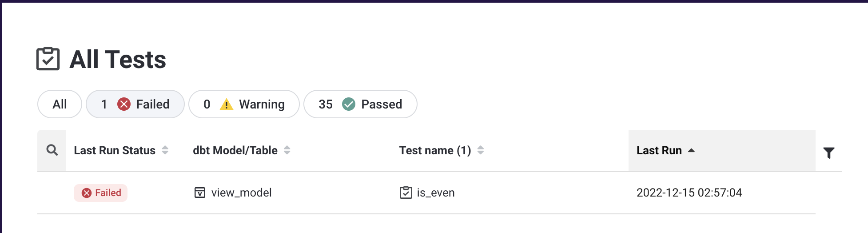Click the is_even test clipboard icon
868x233 pixels.
click(406, 193)
